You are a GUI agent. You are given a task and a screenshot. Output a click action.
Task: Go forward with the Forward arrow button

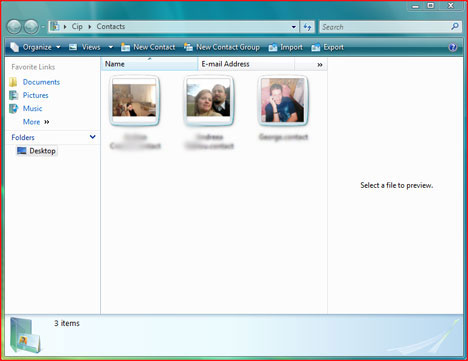tap(31, 27)
